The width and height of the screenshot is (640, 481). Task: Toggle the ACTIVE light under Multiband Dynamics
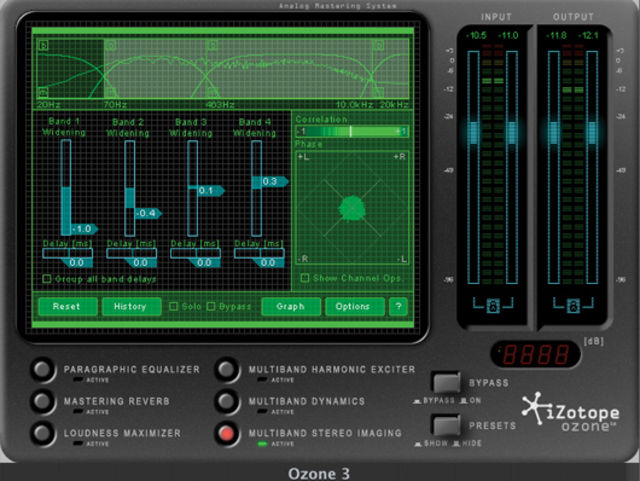coord(262,412)
